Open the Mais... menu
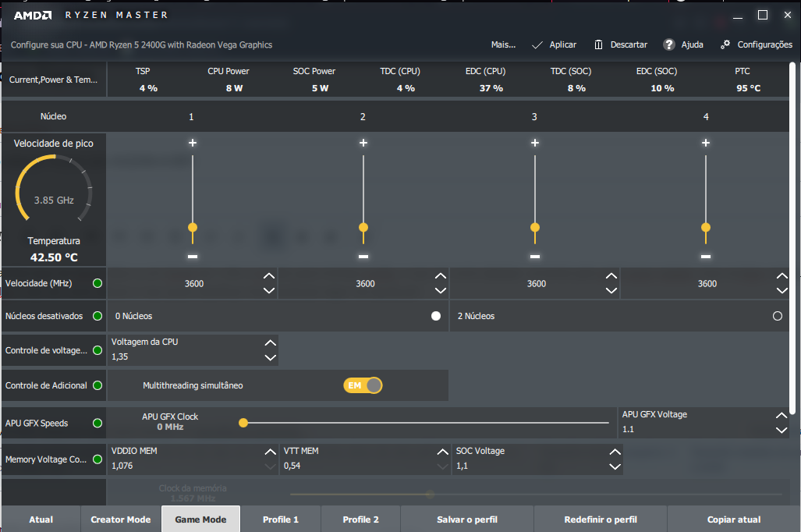Screen dimensions: 801x532 (503, 45)
